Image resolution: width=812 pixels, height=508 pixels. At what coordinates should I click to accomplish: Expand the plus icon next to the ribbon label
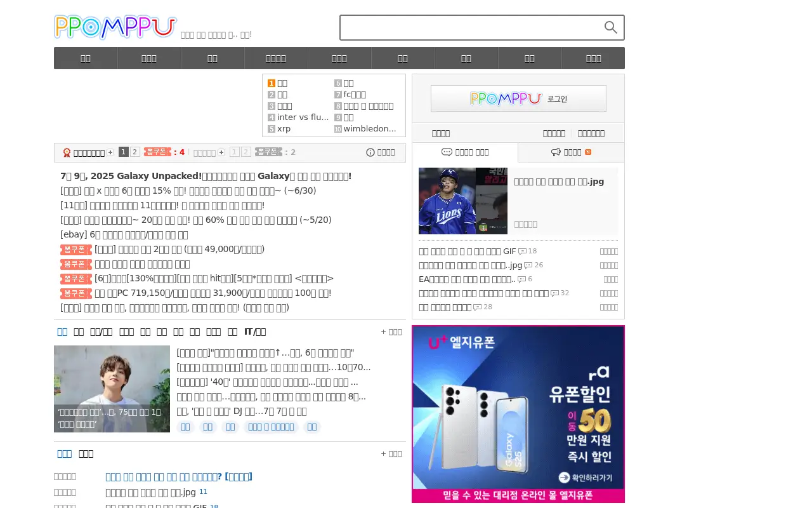[110, 152]
